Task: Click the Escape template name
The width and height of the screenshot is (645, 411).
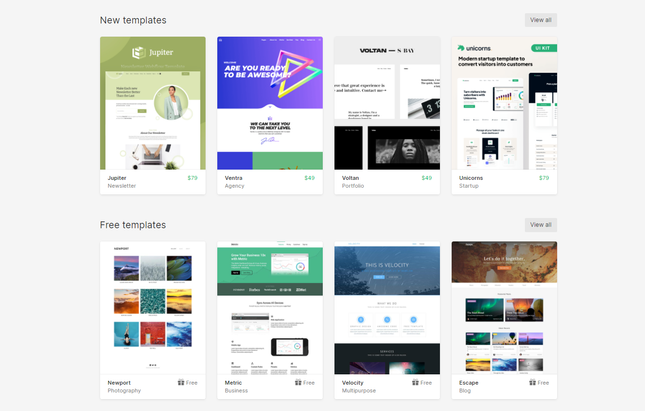Action: pos(469,383)
